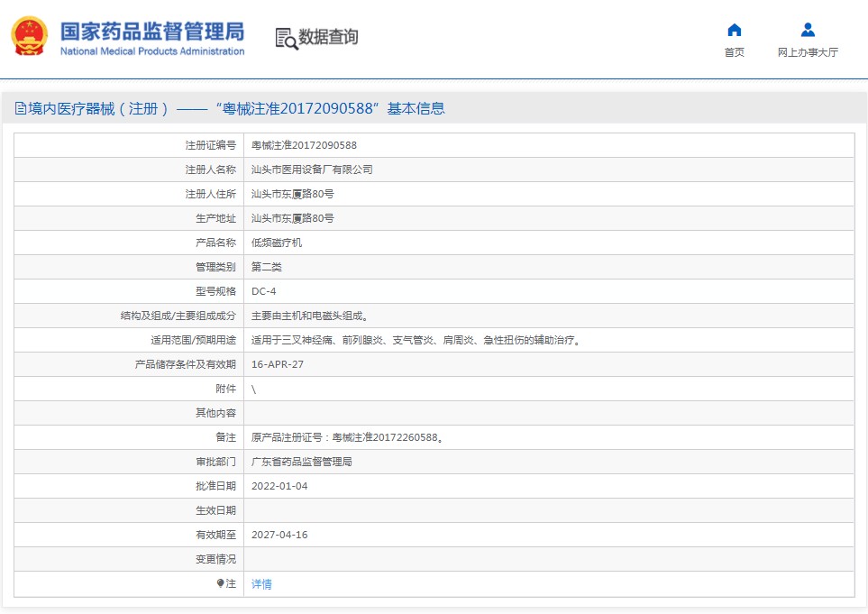Click the 有效期至 label
The image size is (868, 614).
(215, 535)
